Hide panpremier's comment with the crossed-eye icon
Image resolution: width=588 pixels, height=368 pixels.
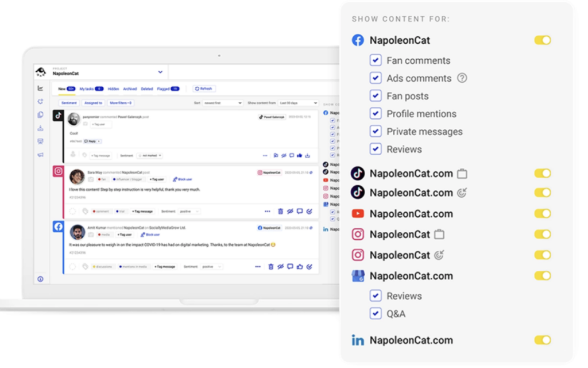pos(284,155)
